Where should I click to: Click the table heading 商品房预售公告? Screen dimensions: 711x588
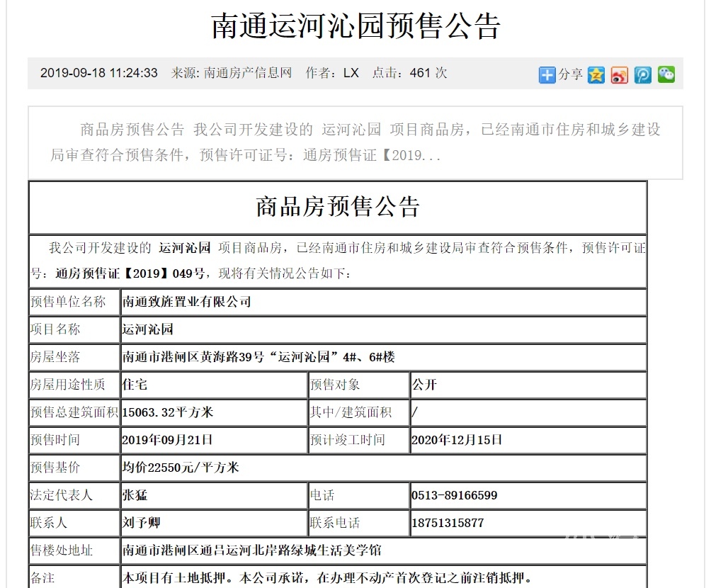(337, 207)
